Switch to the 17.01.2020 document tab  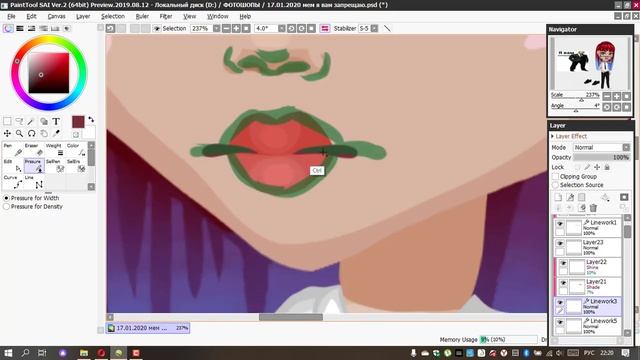148,328
